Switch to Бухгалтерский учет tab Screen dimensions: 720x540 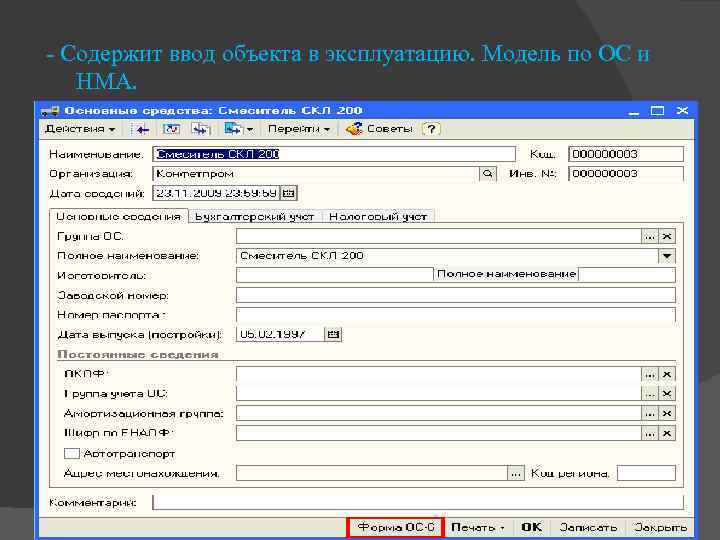255,217
